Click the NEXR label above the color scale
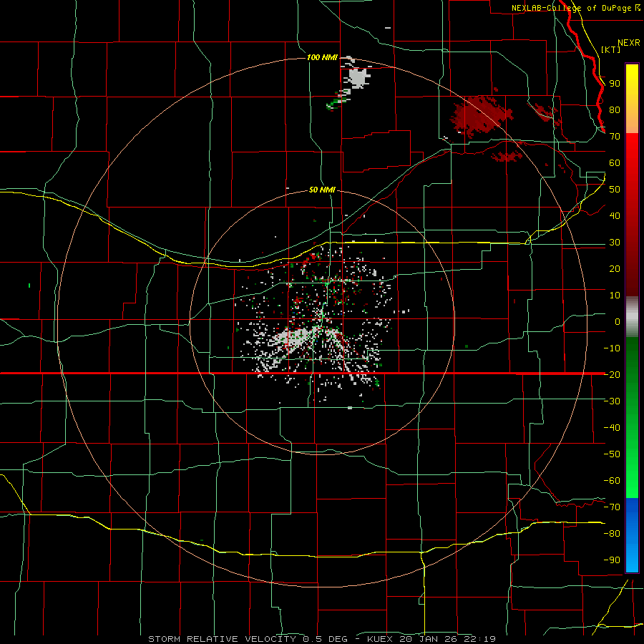Viewport: 644px width, 644px height. (x=629, y=42)
